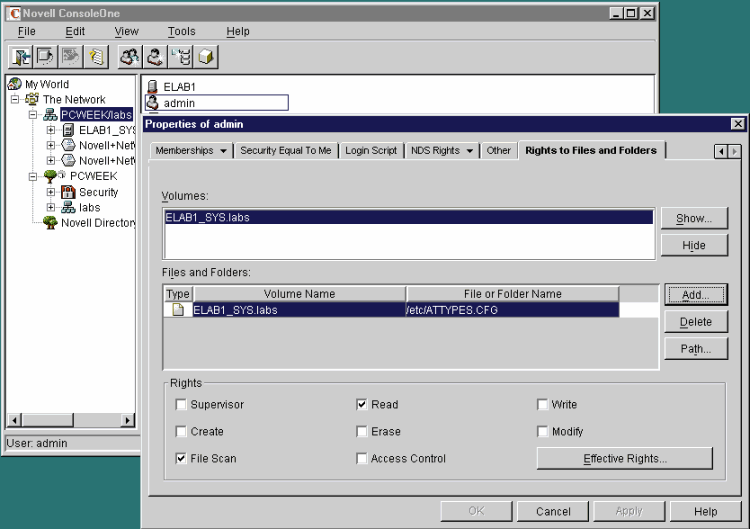Switch to the Other tab
The width and height of the screenshot is (750, 529).
(498, 151)
